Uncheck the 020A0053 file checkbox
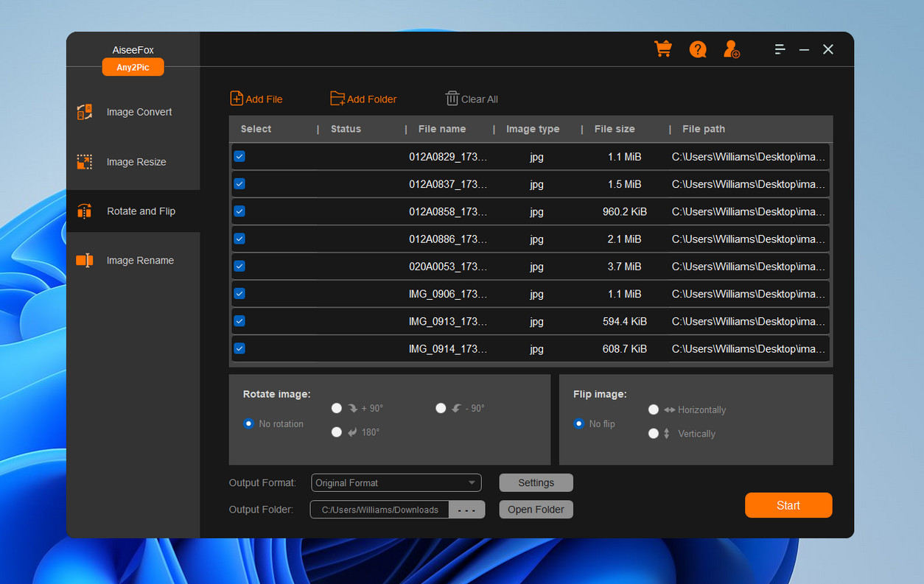Screen dimensions: 924x584 pos(239,266)
